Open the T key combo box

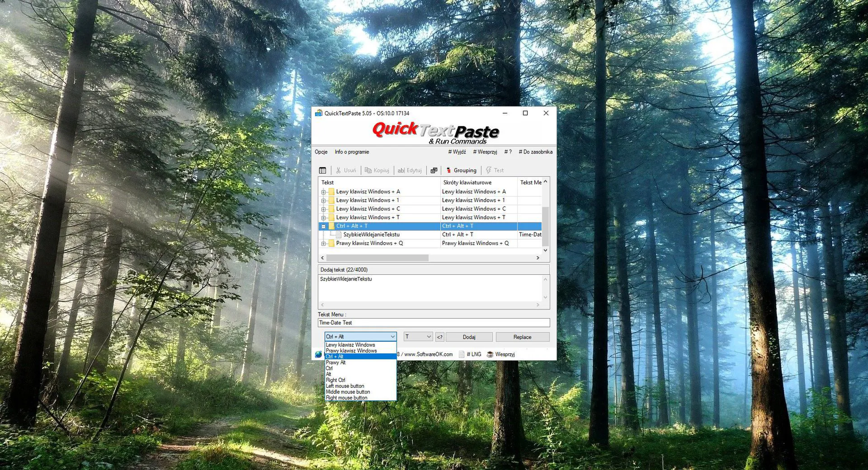pyautogui.click(x=418, y=337)
